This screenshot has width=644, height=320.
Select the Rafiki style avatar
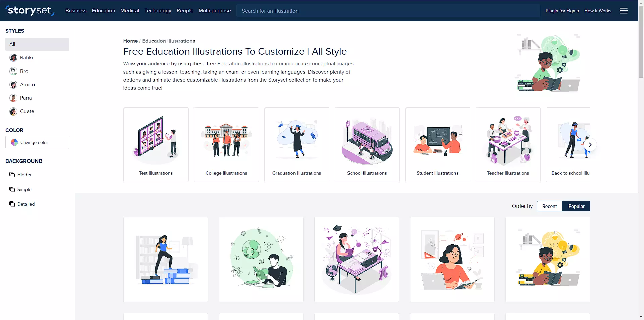(x=13, y=58)
